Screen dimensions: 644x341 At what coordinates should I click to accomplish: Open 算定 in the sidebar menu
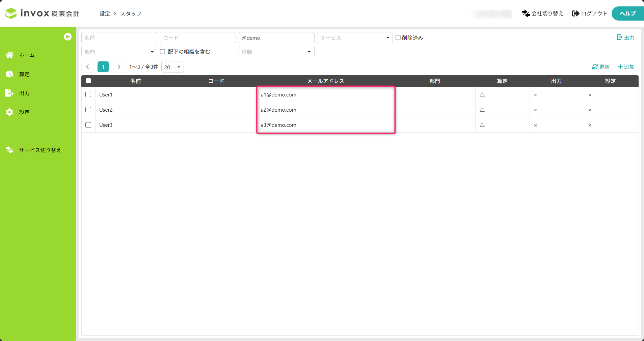tap(24, 74)
